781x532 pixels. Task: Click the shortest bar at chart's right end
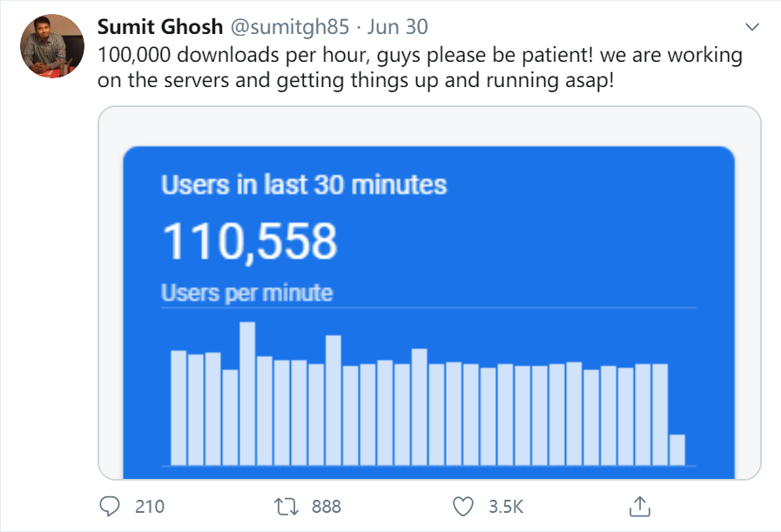[677, 449]
